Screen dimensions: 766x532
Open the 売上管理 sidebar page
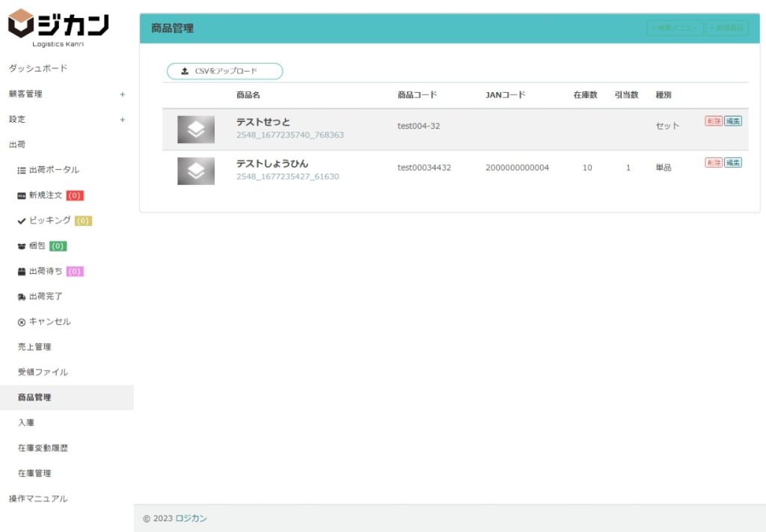[x=34, y=347]
